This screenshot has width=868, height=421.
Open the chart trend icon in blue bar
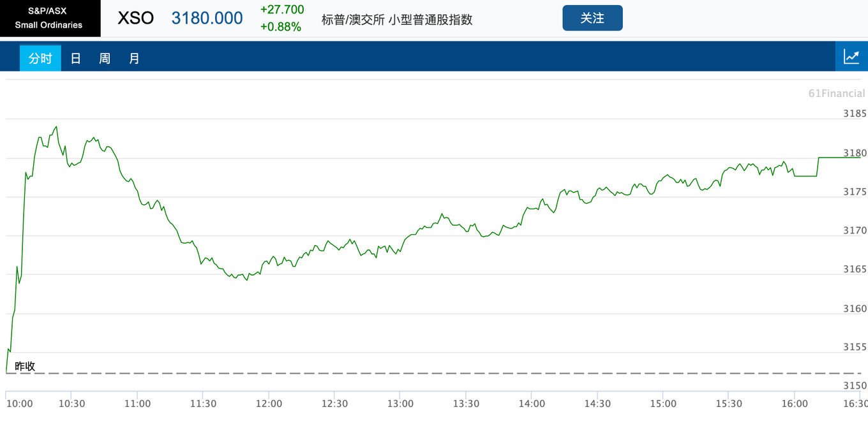coord(851,57)
